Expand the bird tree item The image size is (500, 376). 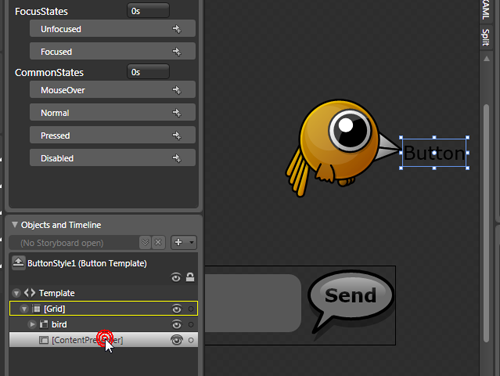[32, 324]
